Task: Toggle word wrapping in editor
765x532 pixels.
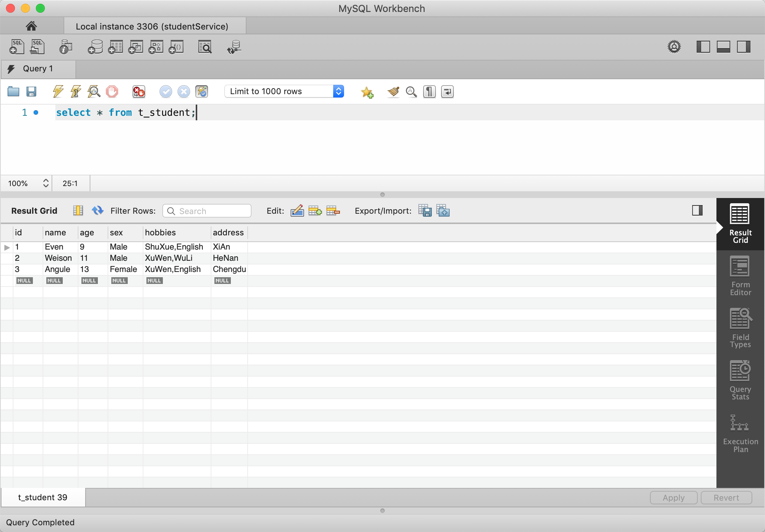Action: click(x=447, y=92)
